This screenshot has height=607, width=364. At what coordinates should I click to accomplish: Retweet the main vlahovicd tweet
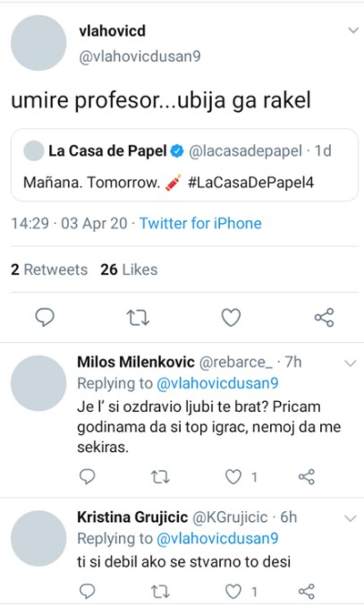(138, 317)
